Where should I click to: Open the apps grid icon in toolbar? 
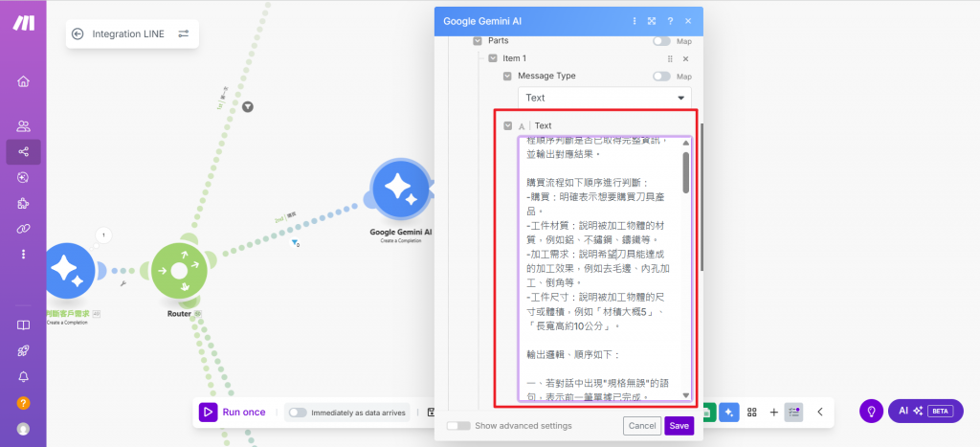pos(752,412)
